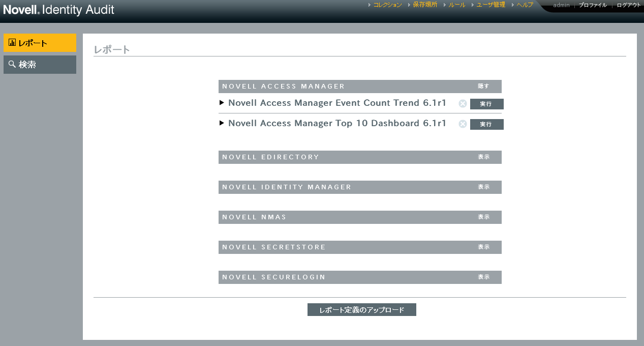Click the NOVELL EDIRECTORY section header
This screenshot has width=644, height=346.
[x=360, y=157]
